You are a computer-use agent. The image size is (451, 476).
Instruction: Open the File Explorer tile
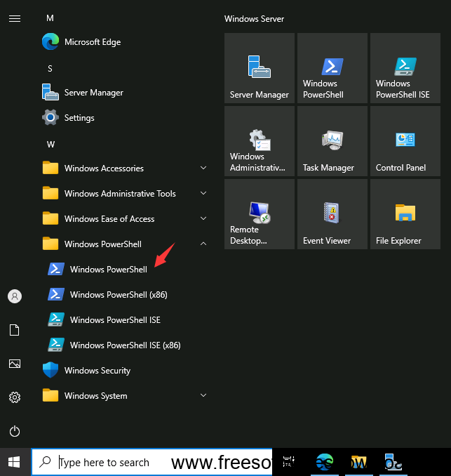[405, 214]
